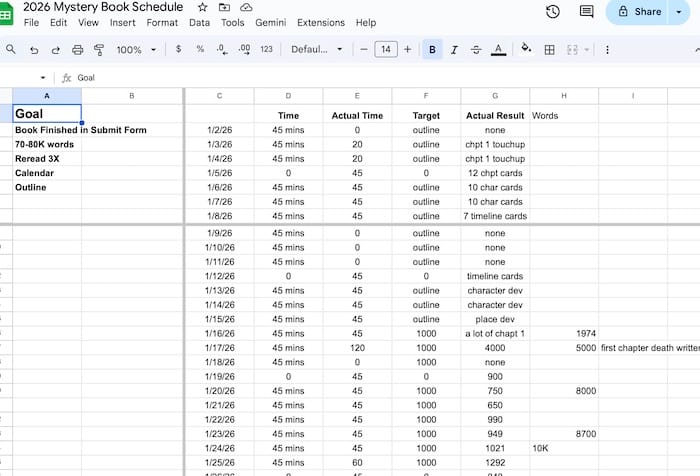Open the more toolbar options menu
This screenshot has height=476, width=700.
coord(607,50)
